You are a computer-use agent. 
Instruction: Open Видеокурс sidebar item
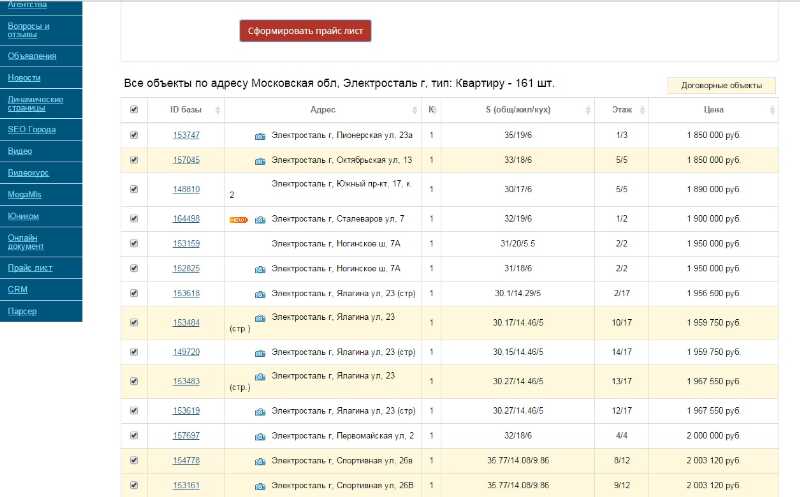tap(28, 173)
